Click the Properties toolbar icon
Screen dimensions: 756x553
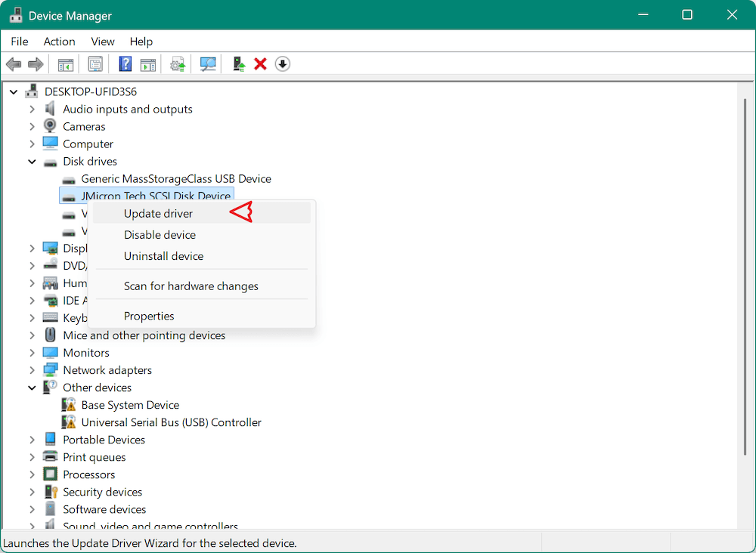95,63
